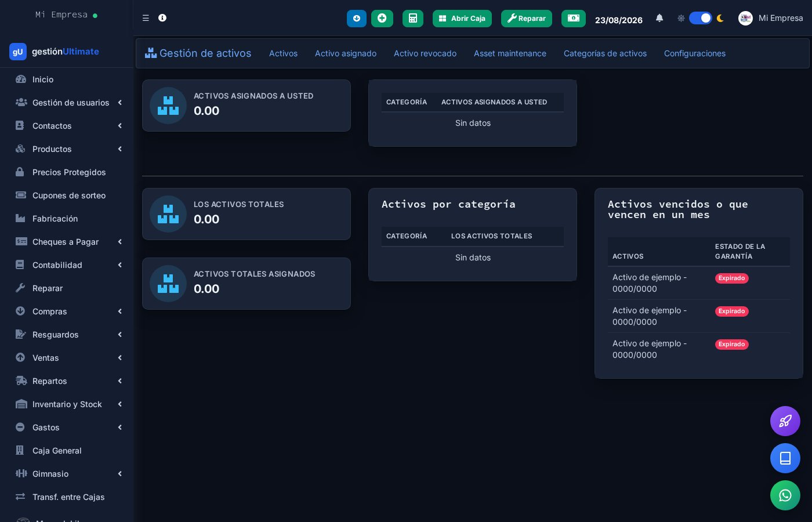Open Configuraciones link
The image size is (812, 522).
695,53
